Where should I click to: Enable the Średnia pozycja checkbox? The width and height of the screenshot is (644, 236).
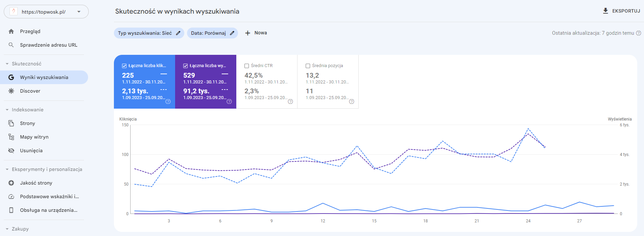point(308,66)
